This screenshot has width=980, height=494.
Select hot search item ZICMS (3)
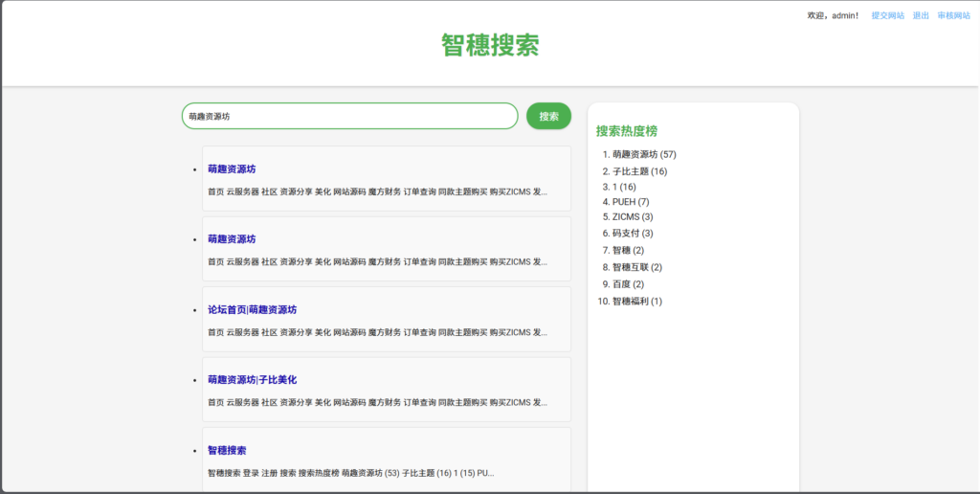tap(634, 217)
